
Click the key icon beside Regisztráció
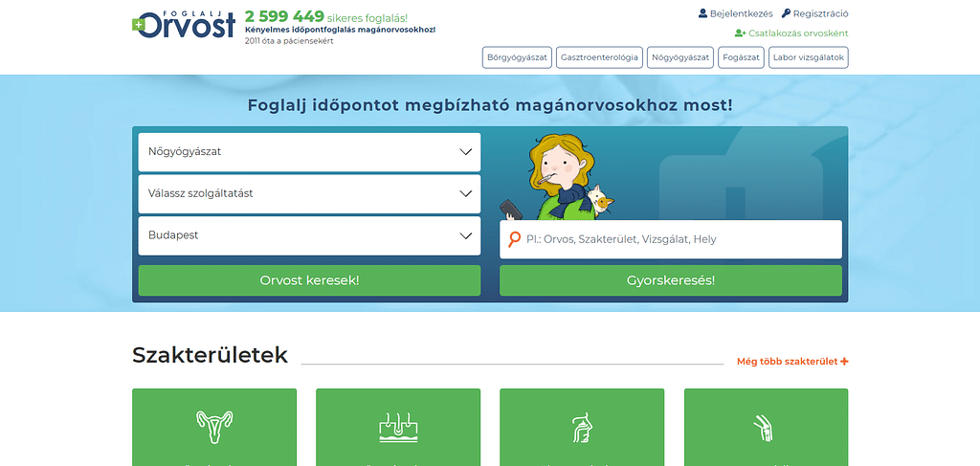786,13
